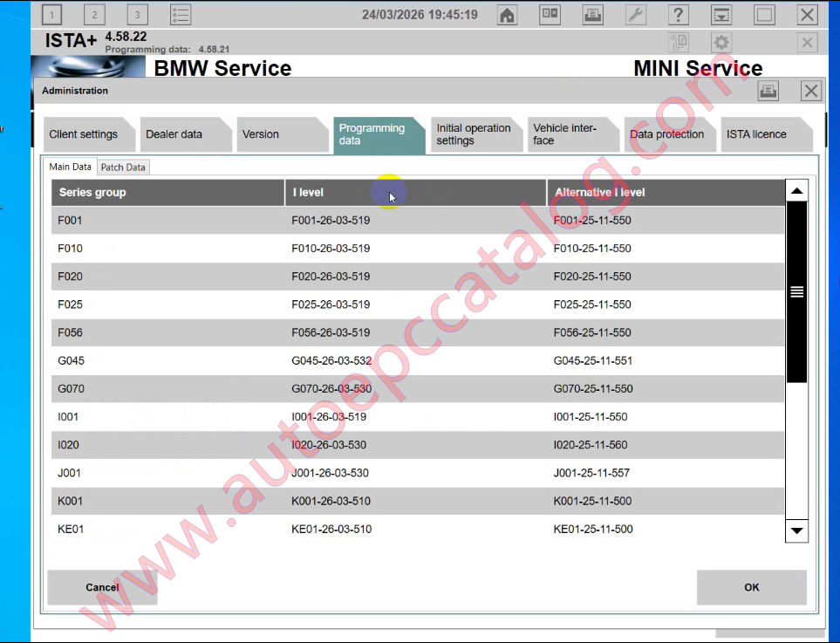Open help via the question mark icon
Image resolution: width=840 pixels, height=643 pixels.
click(678, 14)
